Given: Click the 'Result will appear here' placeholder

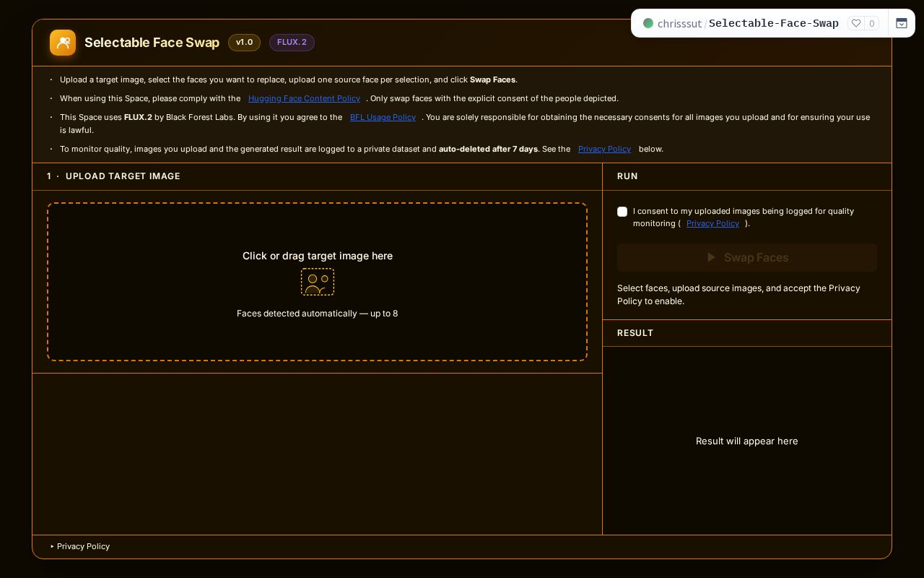Looking at the screenshot, I should (747, 441).
